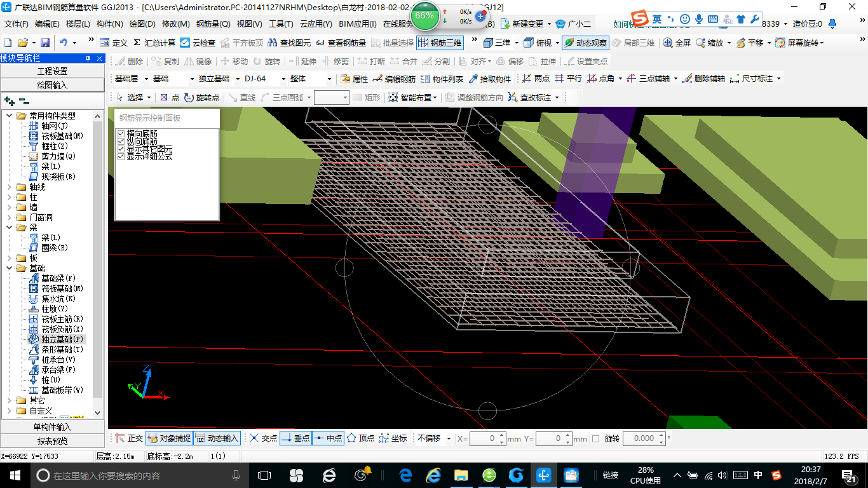Open 构件列表 component list

click(x=442, y=79)
